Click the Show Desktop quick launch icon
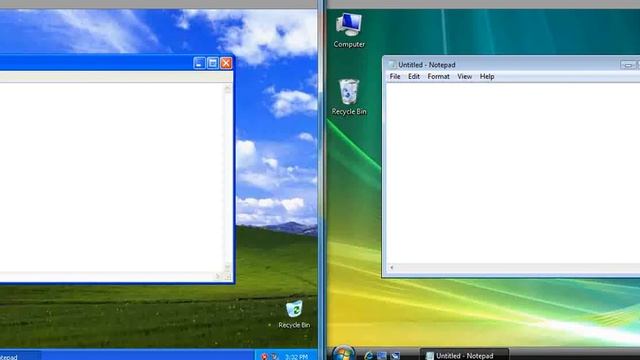 pos(382,356)
